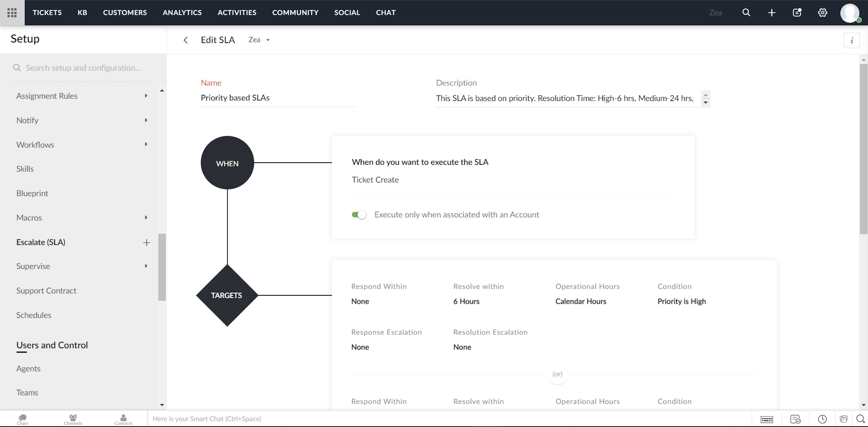Toggle Execute only when associated with Account
This screenshot has width=868, height=427.
359,215
